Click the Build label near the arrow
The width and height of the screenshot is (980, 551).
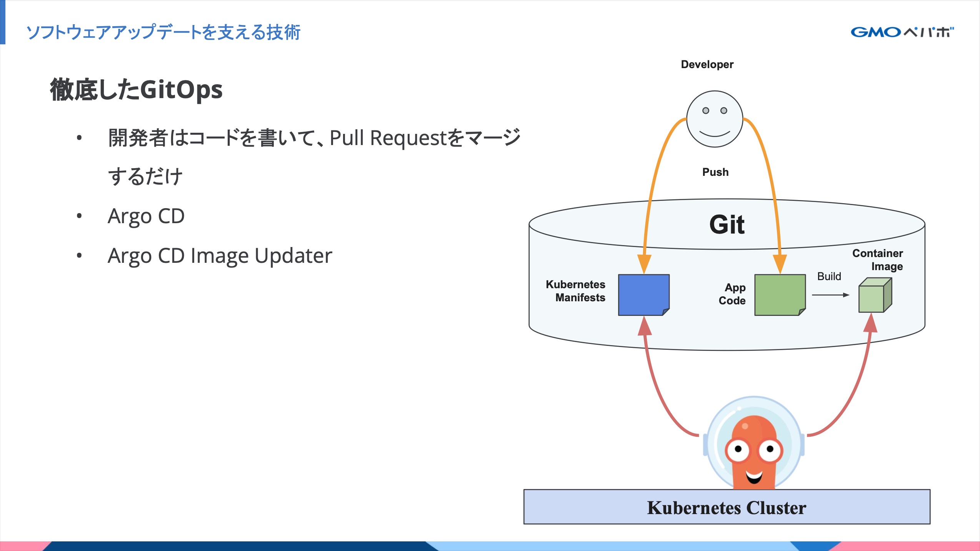click(829, 276)
